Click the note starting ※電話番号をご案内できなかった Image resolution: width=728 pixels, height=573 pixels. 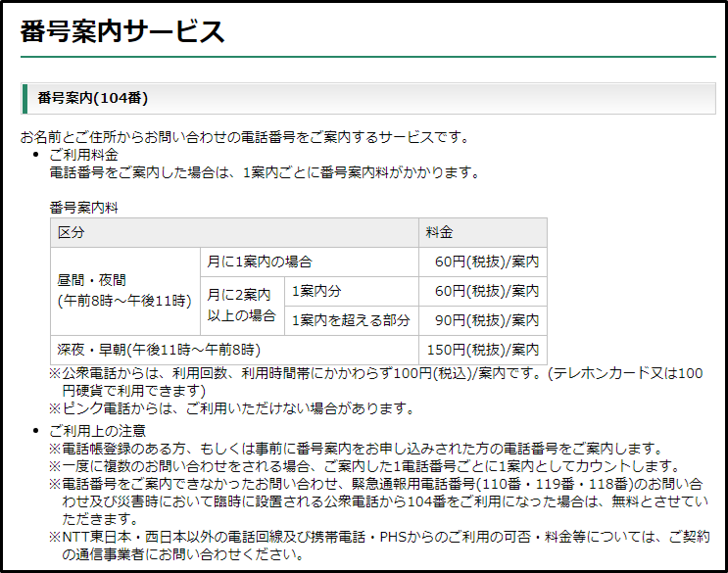[378, 501]
